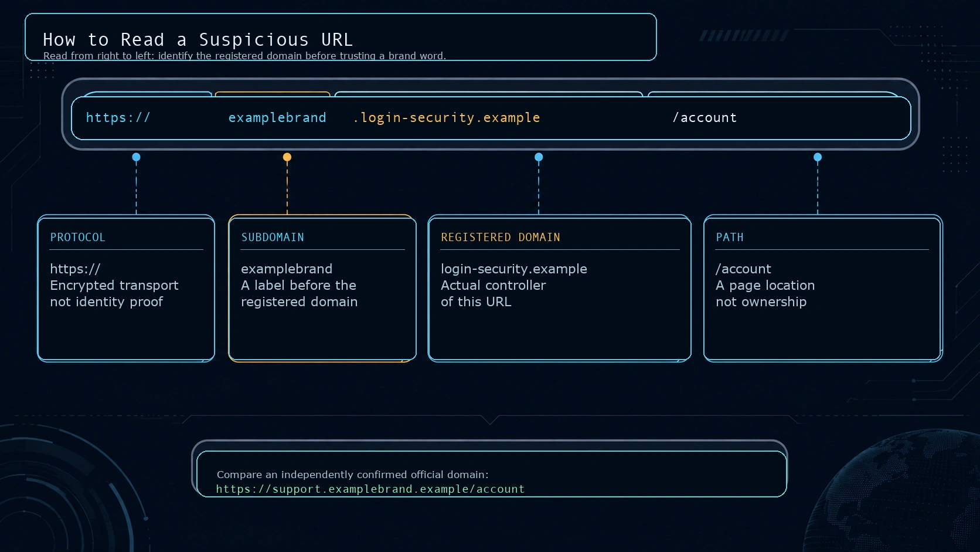Select the 'Actual controller' line
Image resolution: width=980 pixels, height=552 pixels.
[x=493, y=285]
